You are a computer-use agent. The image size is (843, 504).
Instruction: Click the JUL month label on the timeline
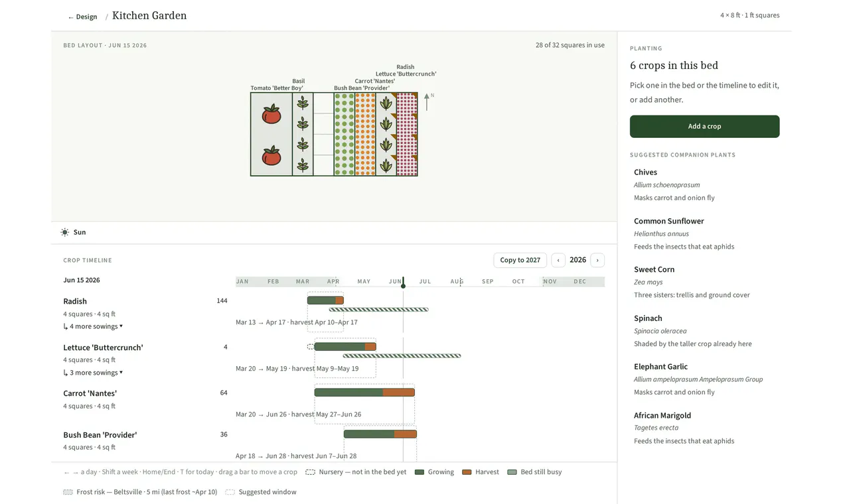[425, 281]
